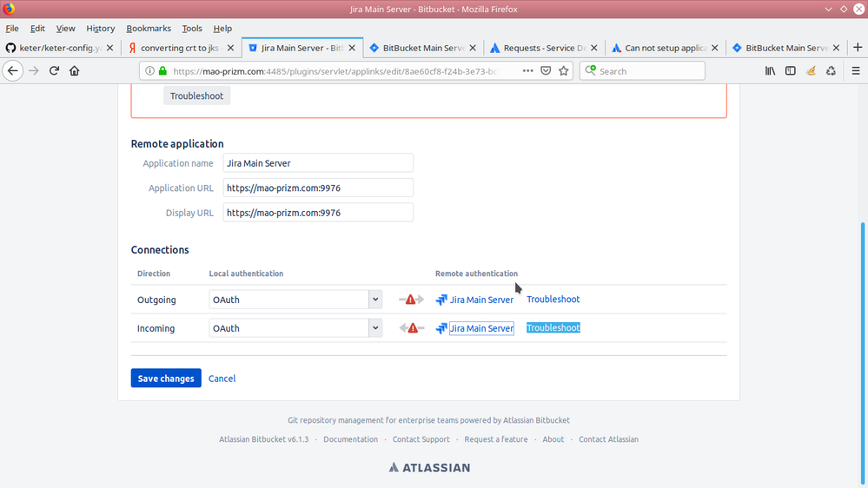Open the Help menu
Screen dimensions: 868x488
(x=222, y=28)
